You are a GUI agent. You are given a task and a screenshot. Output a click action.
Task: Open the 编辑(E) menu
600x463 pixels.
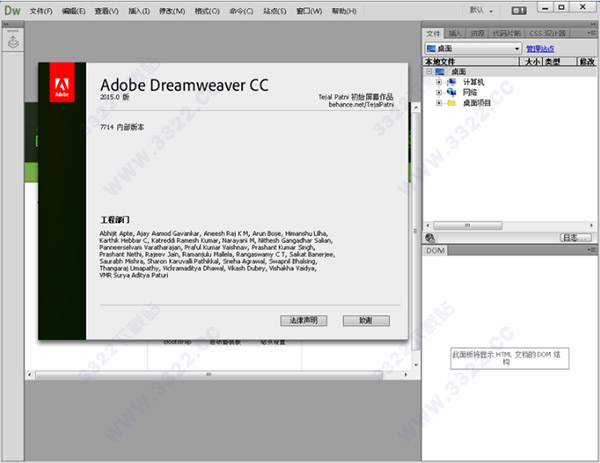pyautogui.click(x=73, y=11)
